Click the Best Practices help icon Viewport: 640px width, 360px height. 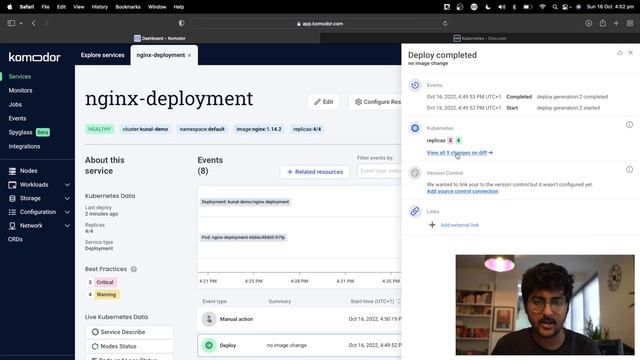pos(133,269)
